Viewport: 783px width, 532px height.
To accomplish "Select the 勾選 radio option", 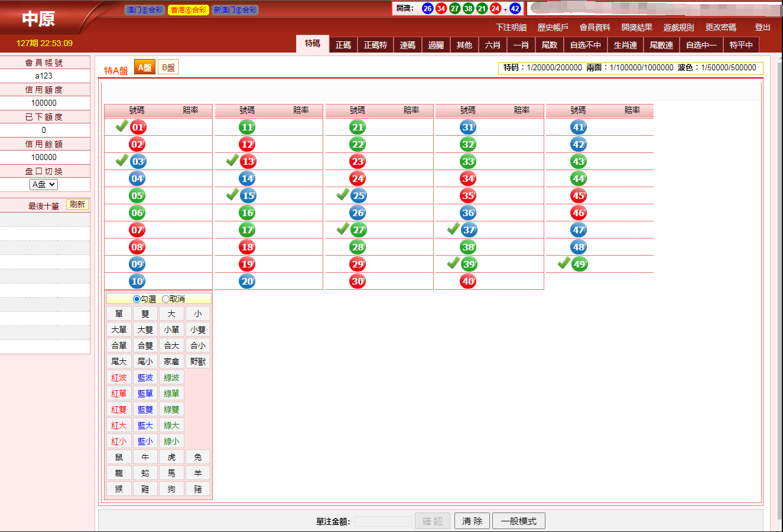I will coord(137,299).
